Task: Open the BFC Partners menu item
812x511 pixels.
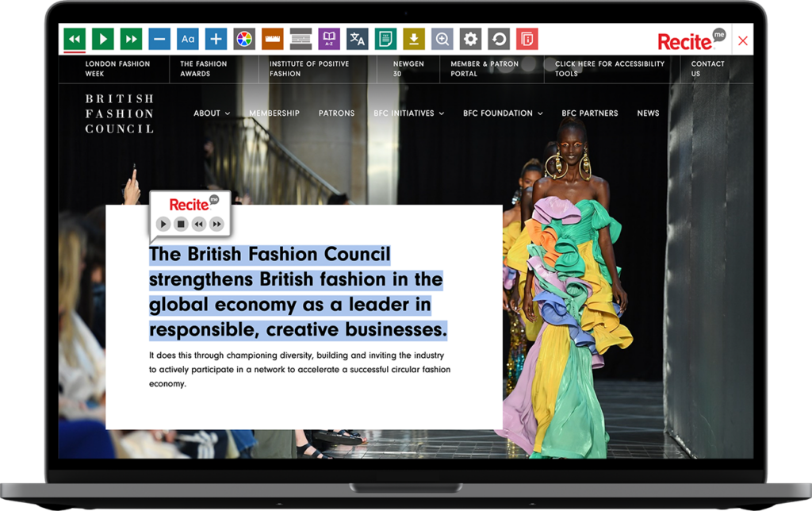Action: click(x=590, y=113)
